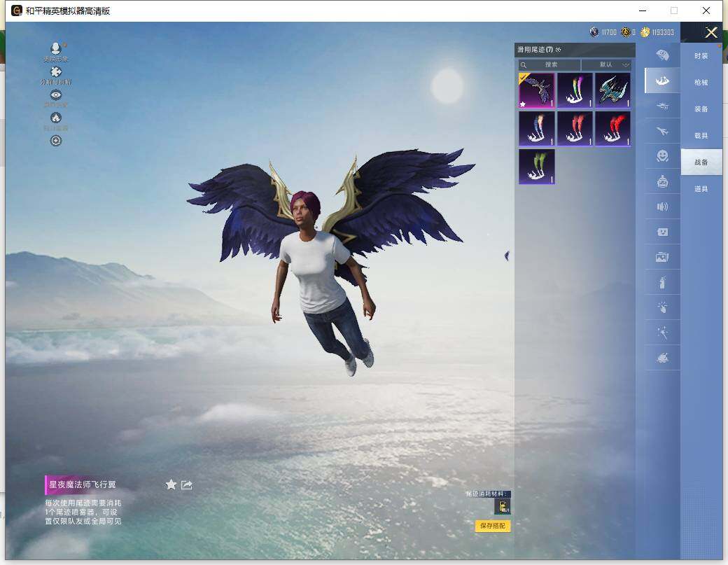Image resolution: width=728 pixels, height=565 pixels.
Task: Click the puzzle piece 分解与拆解 icon
Action: (x=56, y=72)
